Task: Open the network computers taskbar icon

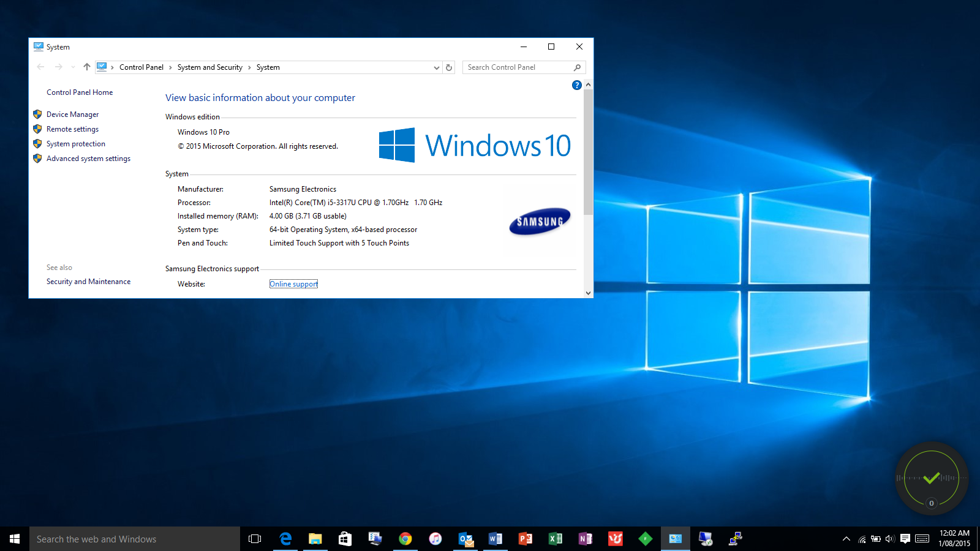Action: point(735,539)
